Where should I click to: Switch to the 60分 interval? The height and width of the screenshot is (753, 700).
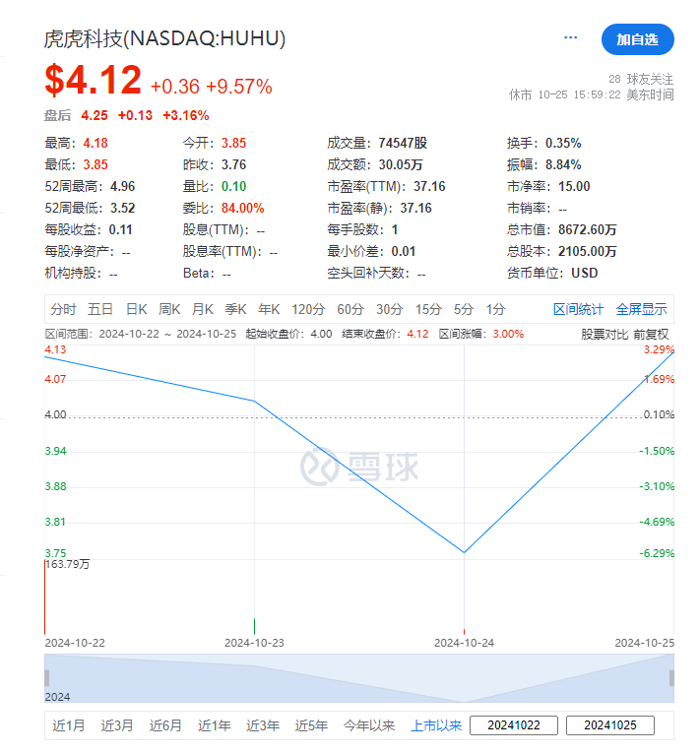[350, 309]
